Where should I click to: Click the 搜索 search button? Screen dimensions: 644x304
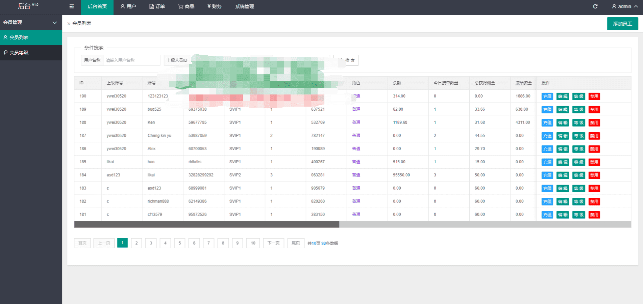[x=346, y=60]
